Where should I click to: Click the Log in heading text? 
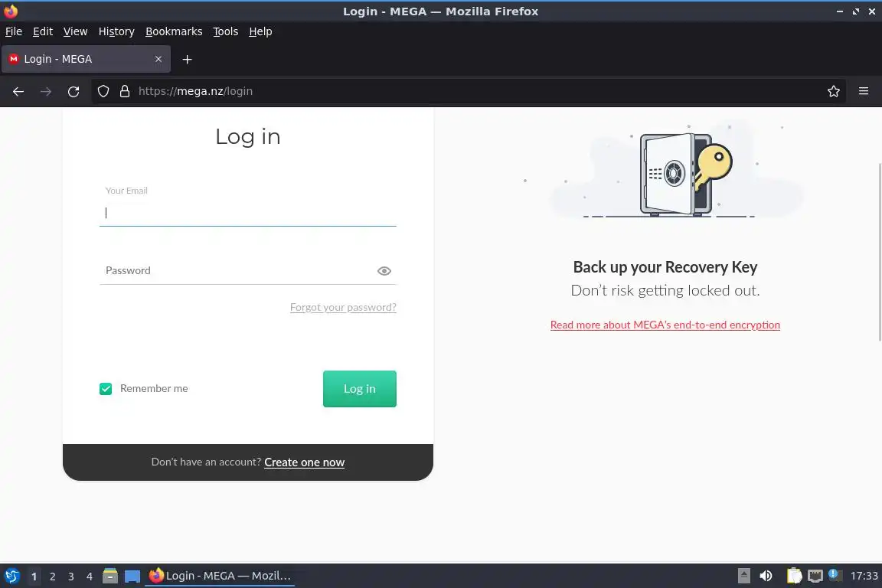(248, 137)
